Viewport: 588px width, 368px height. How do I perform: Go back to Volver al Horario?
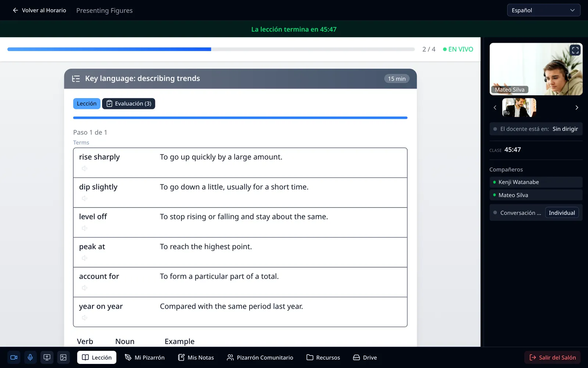pyautogui.click(x=39, y=10)
